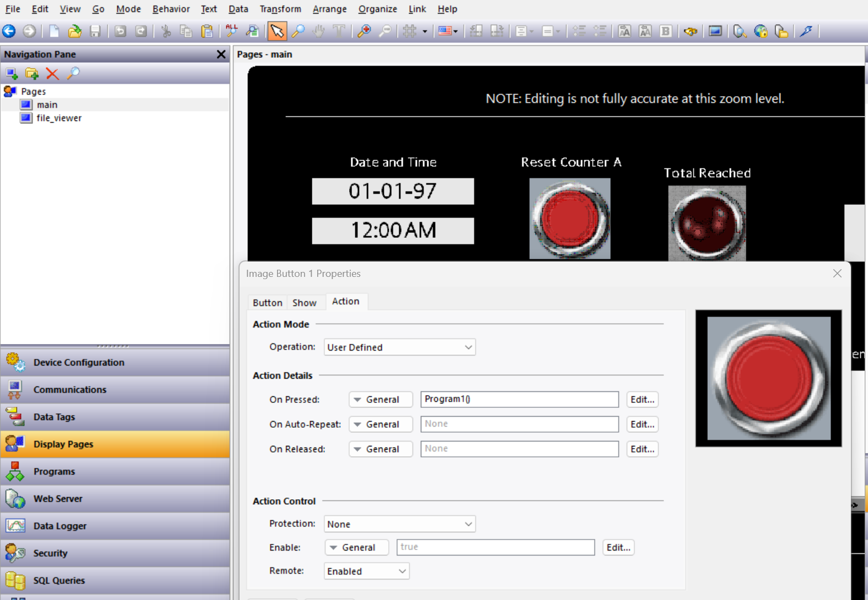This screenshot has width=868, height=600.
Task: Click the zoom in magnifier with red plus
Action: tap(364, 31)
